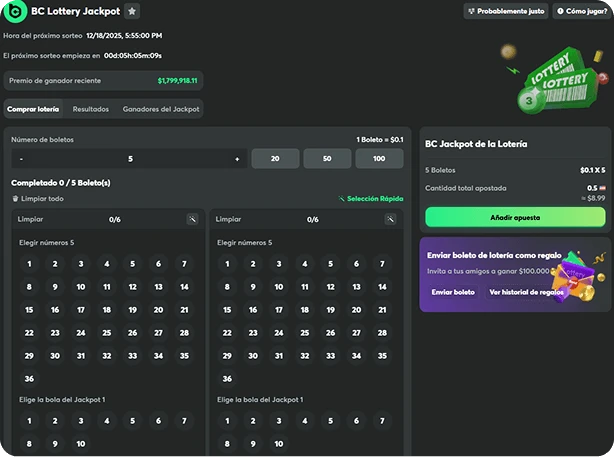Set ticket quantity to 50

325,159
